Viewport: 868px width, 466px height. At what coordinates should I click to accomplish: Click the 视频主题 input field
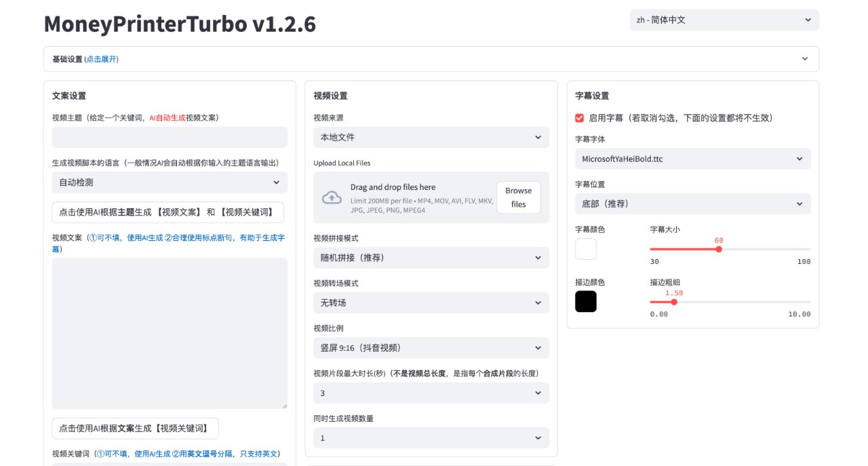point(170,137)
